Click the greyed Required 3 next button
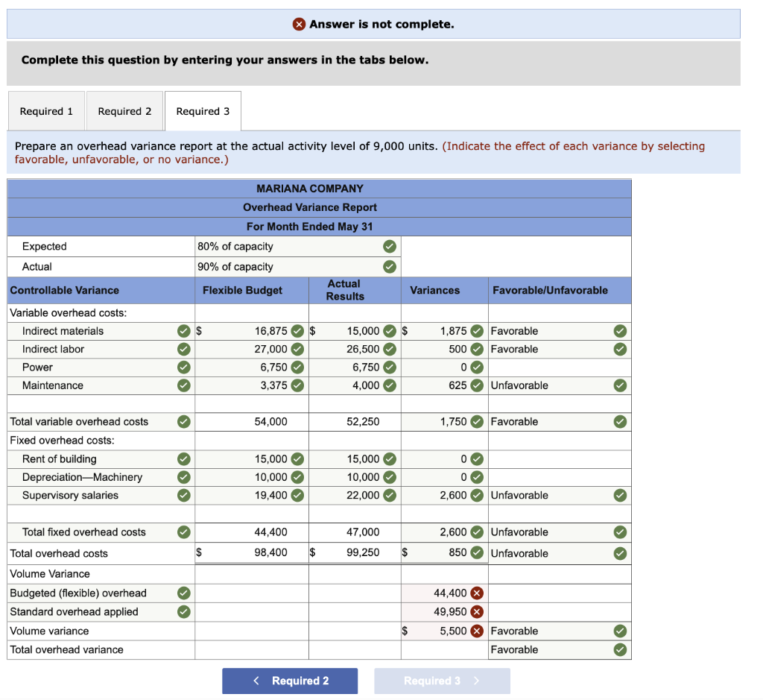The image size is (763, 700). (442, 681)
